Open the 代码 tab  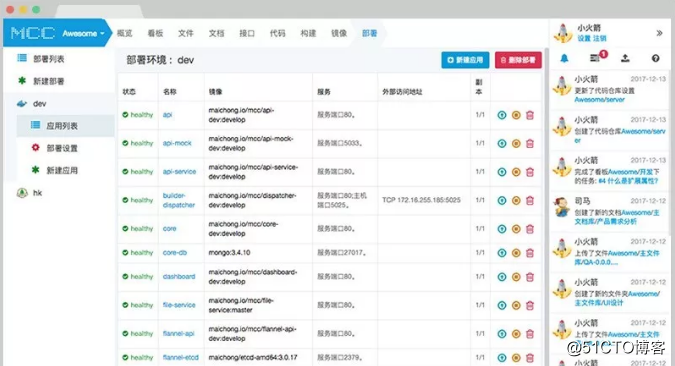[278, 33]
